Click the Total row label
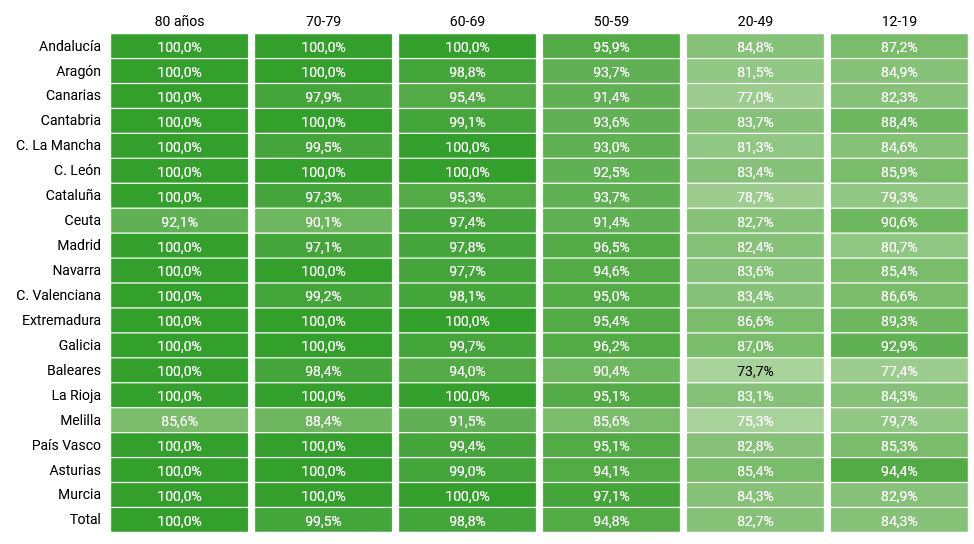 point(84,519)
